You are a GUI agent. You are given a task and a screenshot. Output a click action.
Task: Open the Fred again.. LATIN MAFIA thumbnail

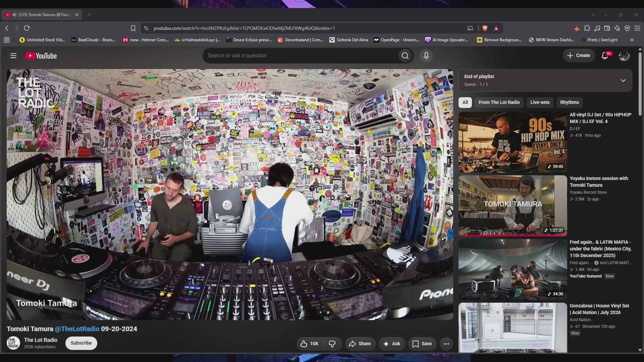tap(513, 269)
